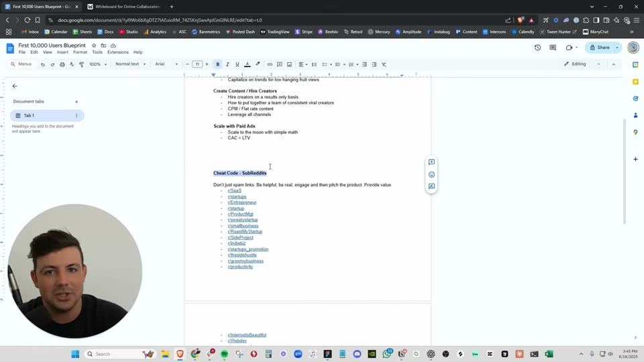Image resolution: width=644 pixels, height=362 pixels.
Task: Run spelling and grammar check icon
Action: tap(72, 64)
